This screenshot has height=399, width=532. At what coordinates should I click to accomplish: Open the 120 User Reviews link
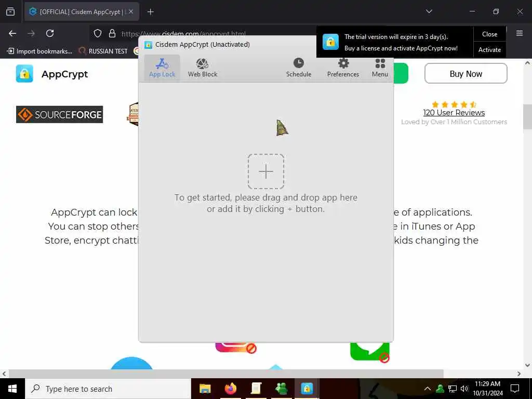point(454,113)
